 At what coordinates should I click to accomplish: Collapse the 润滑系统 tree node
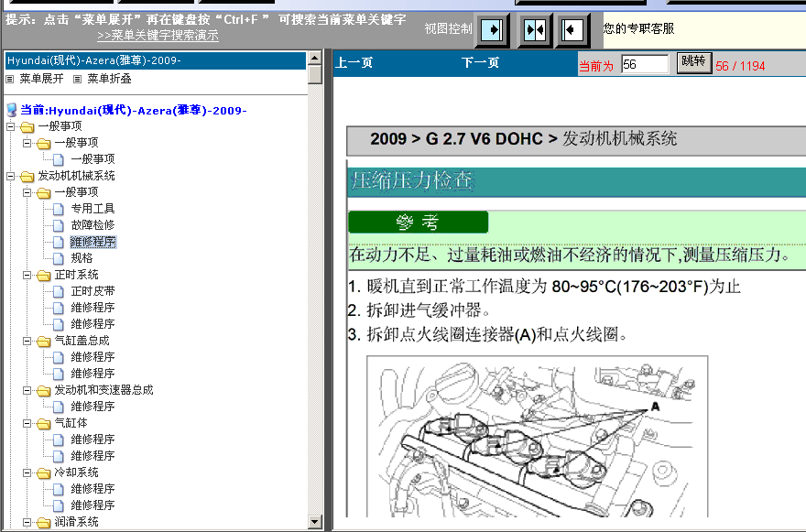27,522
